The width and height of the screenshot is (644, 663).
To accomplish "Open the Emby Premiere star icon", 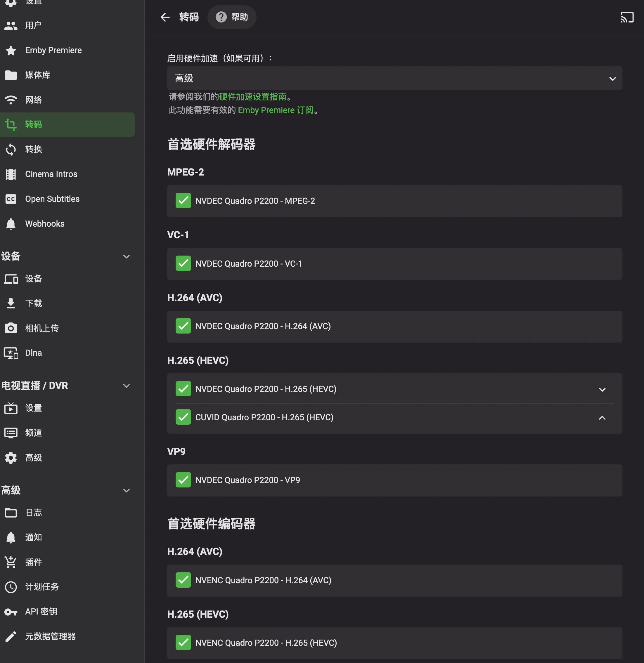I will coord(11,51).
